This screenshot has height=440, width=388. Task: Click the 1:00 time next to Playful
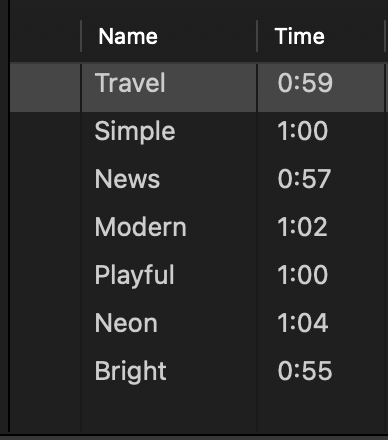303,275
